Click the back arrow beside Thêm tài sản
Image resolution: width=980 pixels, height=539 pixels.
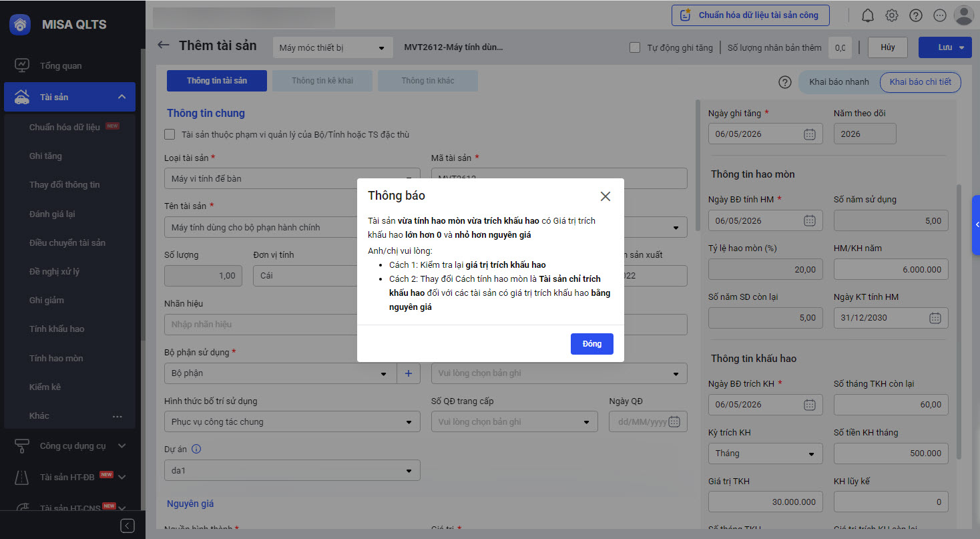click(164, 45)
